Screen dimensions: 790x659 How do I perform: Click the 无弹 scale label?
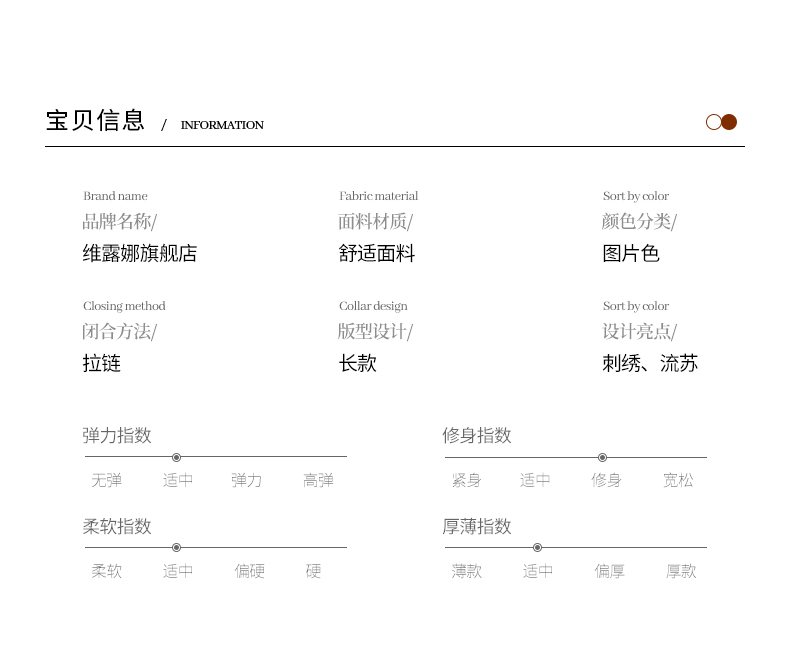(x=106, y=480)
